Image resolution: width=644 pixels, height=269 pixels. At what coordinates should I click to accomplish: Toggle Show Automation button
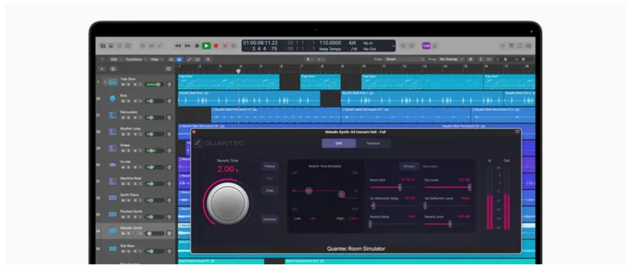[189, 59]
